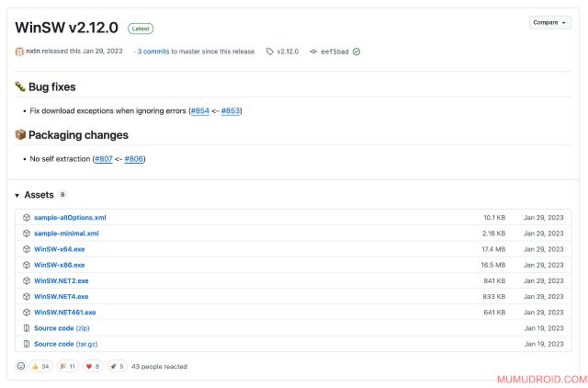
Task: Click the Assets heading label
Action: pos(39,195)
